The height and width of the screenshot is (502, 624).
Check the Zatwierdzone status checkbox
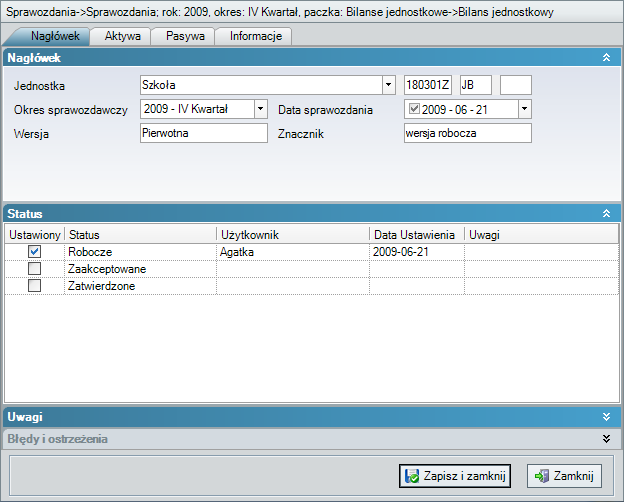35,285
